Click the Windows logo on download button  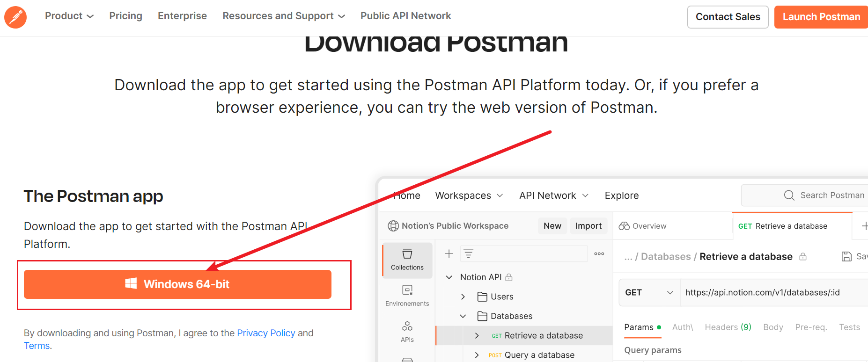click(x=131, y=283)
